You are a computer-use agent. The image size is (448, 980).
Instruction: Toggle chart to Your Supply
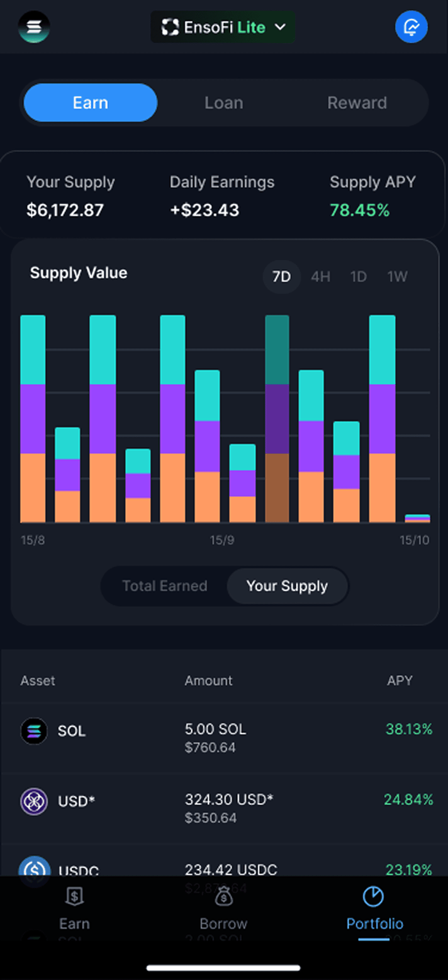click(x=287, y=586)
